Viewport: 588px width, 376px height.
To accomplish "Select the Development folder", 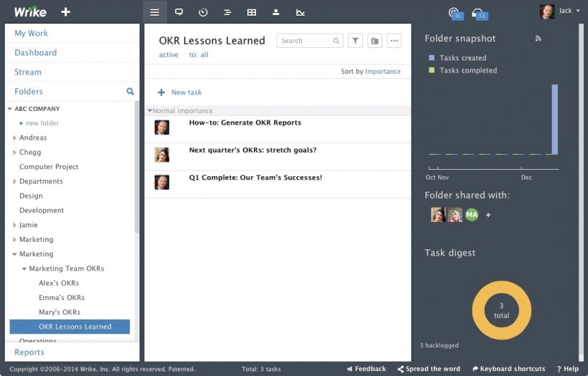I will point(42,211).
